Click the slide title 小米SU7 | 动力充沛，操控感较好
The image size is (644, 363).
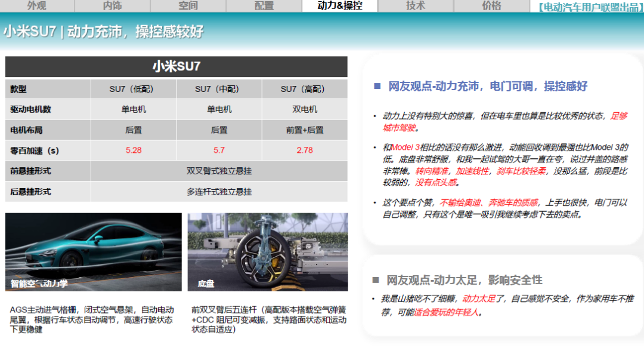pos(104,32)
